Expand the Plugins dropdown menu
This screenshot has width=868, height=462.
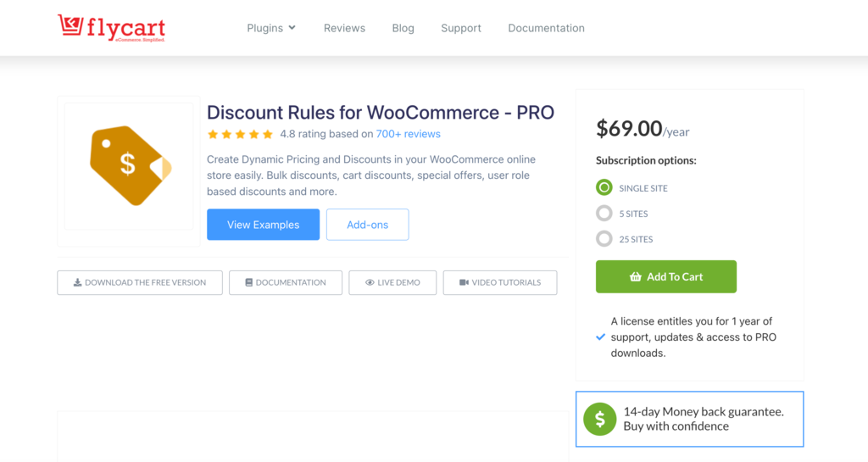(x=271, y=28)
